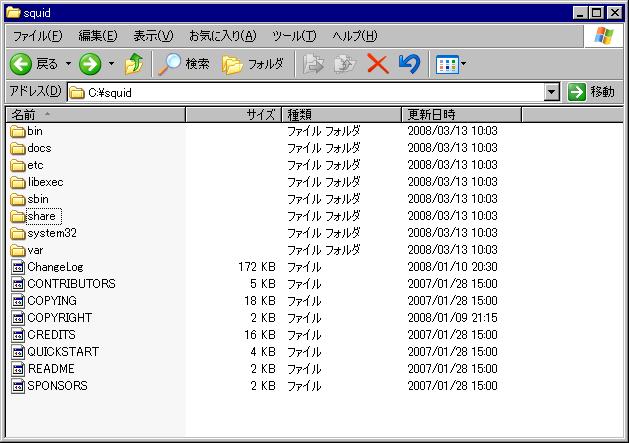Open the 編集(E) menu
629x443 pixels.
tap(98, 36)
